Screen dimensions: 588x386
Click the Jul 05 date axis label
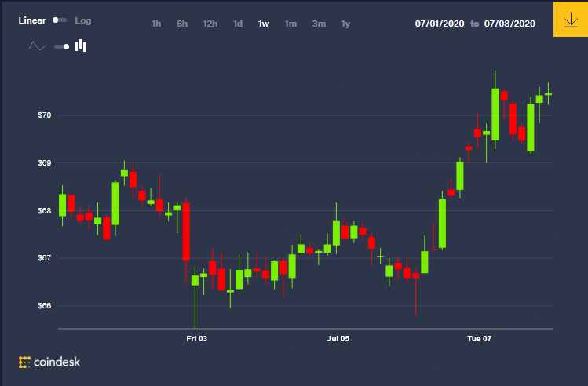click(x=338, y=339)
